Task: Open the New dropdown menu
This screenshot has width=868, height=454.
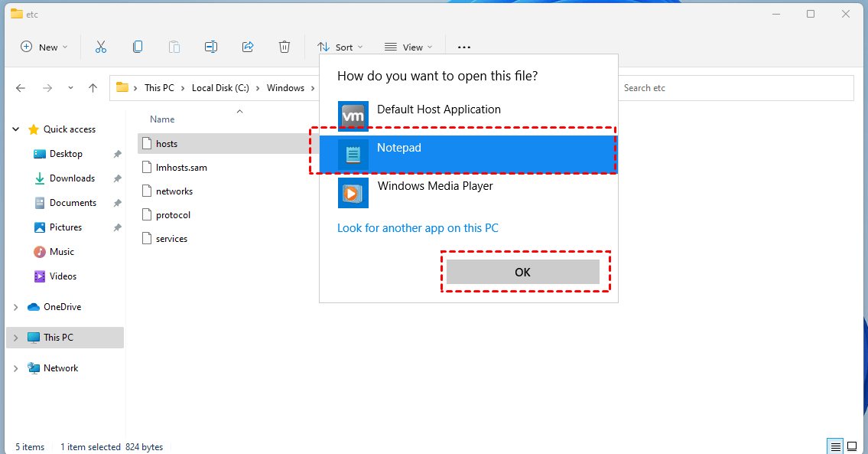Action: [44, 47]
